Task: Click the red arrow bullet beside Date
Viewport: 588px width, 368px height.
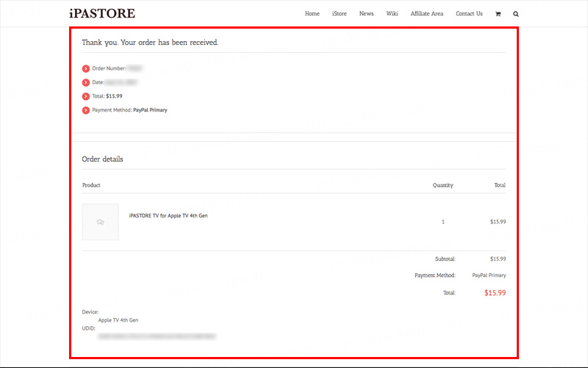Action: pos(86,82)
